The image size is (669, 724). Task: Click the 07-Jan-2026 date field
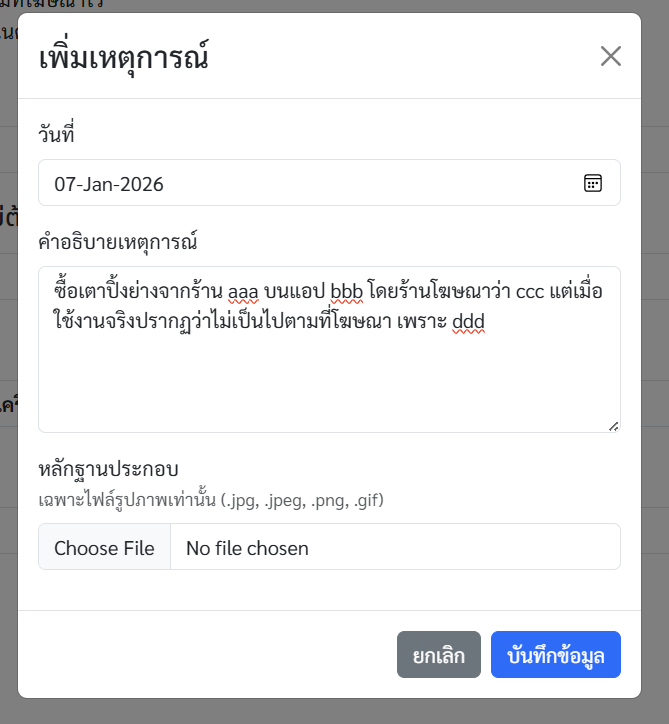300,184
